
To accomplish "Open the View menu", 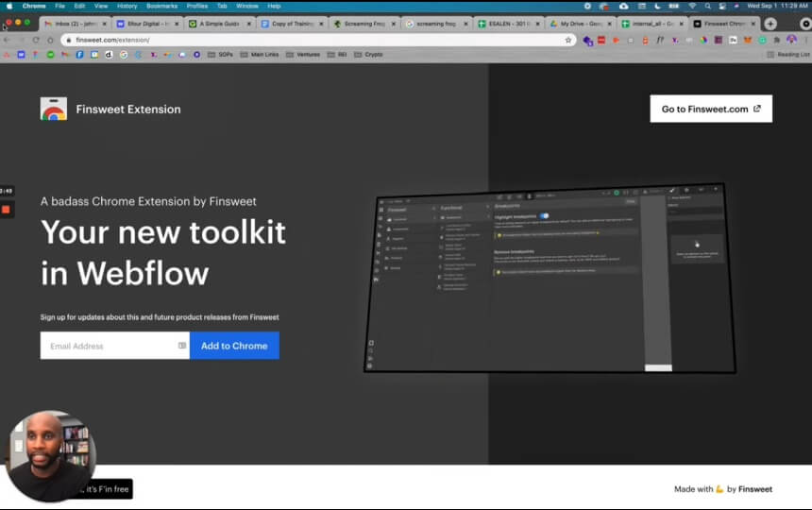I will 101,7.
